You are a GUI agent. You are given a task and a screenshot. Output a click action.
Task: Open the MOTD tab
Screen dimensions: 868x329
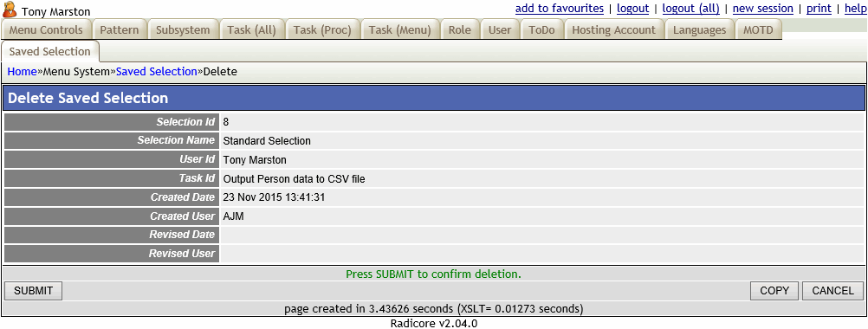click(x=758, y=29)
